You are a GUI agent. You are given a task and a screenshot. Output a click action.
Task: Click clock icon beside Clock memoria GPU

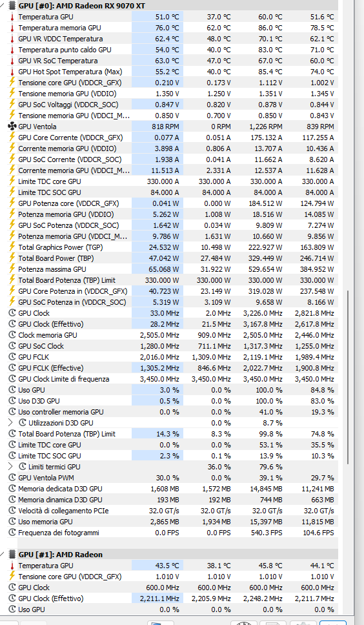click(12, 335)
